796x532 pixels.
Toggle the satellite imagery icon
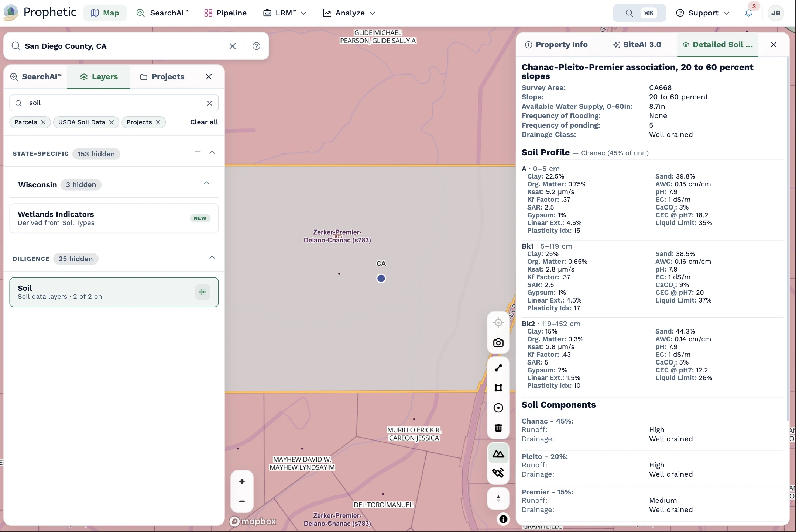click(498, 473)
